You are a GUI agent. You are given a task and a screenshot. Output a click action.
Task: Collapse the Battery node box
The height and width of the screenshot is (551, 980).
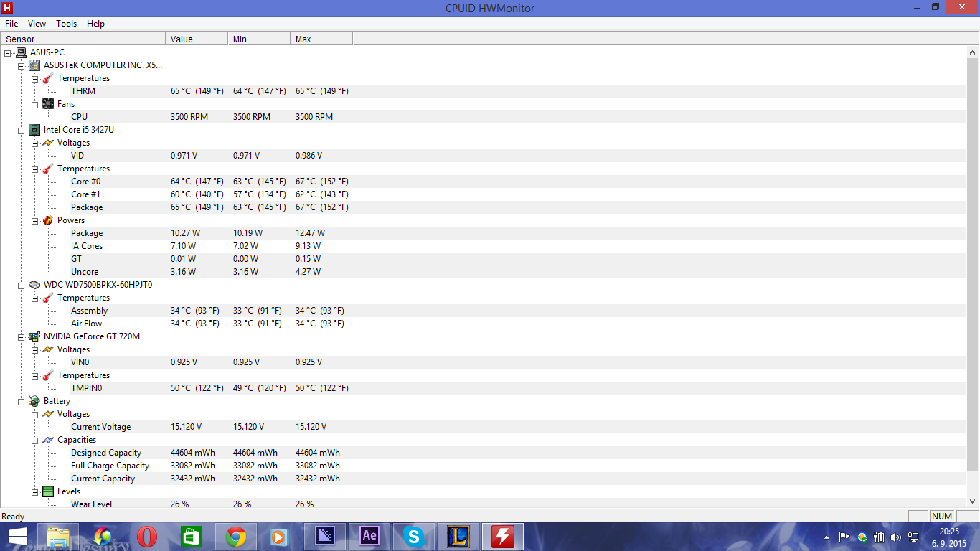click(21, 401)
